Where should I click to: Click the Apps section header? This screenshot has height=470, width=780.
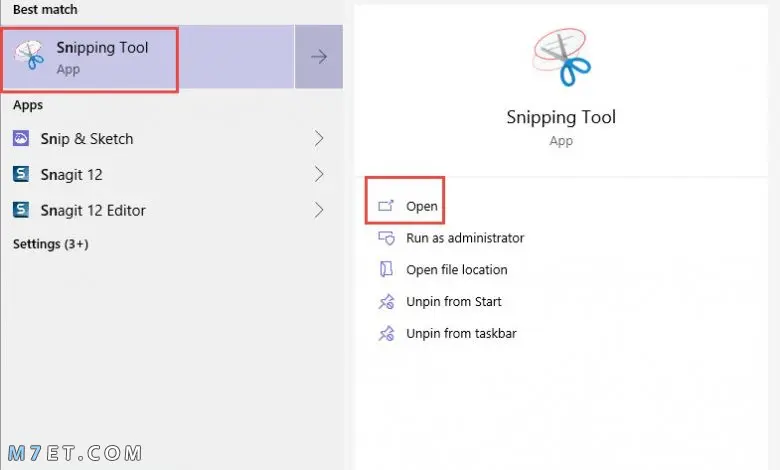pyautogui.click(x=28, y=105)
